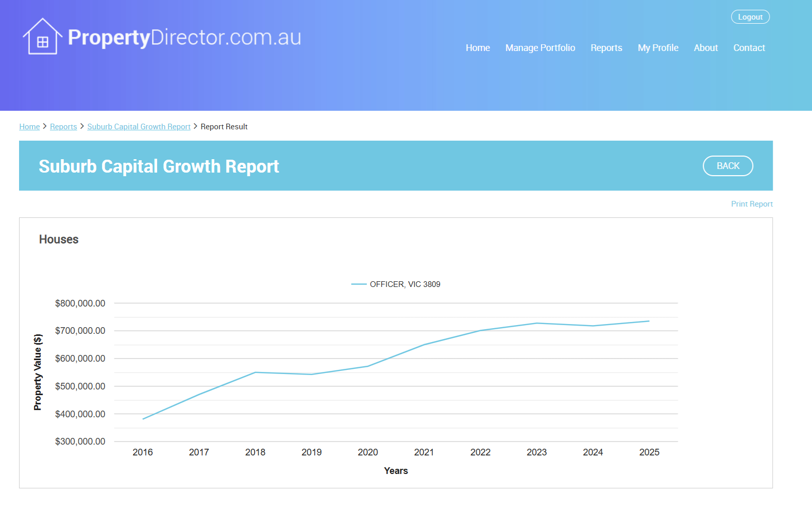
Task: Click the 2025 endpoint of the chart line
Action: coord(649,321)
